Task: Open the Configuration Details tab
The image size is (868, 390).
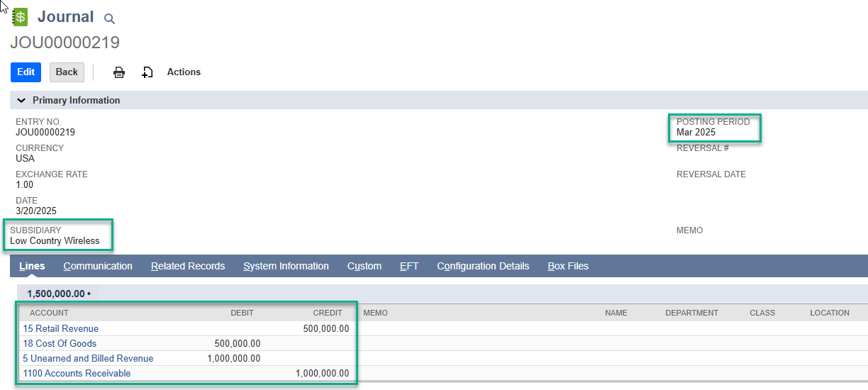Action: click(483, 267)
